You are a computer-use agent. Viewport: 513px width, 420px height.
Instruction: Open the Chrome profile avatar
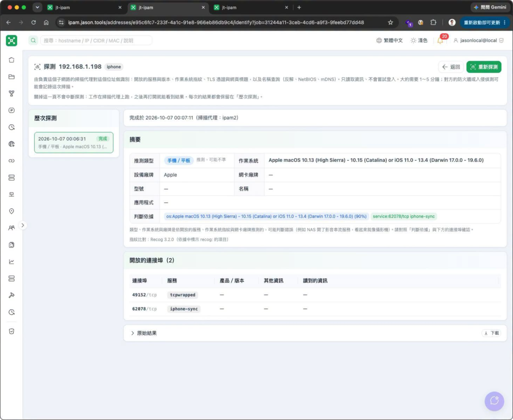click(452, 23)
